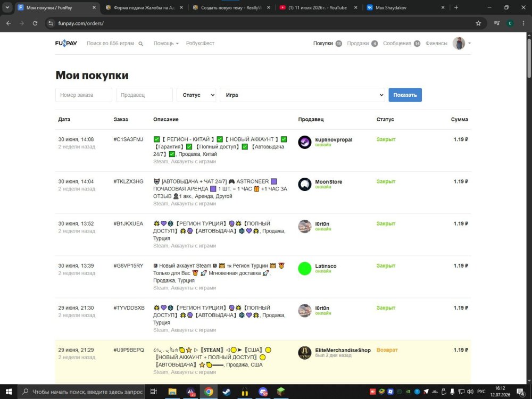Screen dimensions: 532x399
Task: Click the Показать button
Action: pos(405,95)
